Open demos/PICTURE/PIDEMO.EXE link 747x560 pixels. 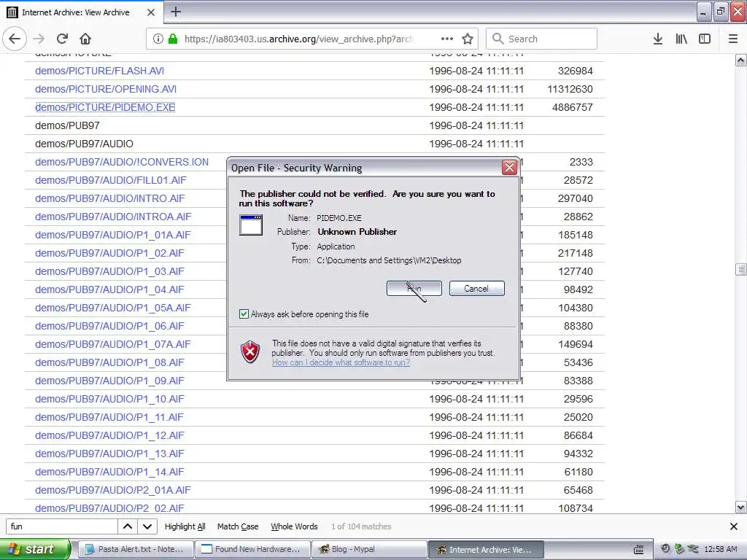click(x=105, y=107)
